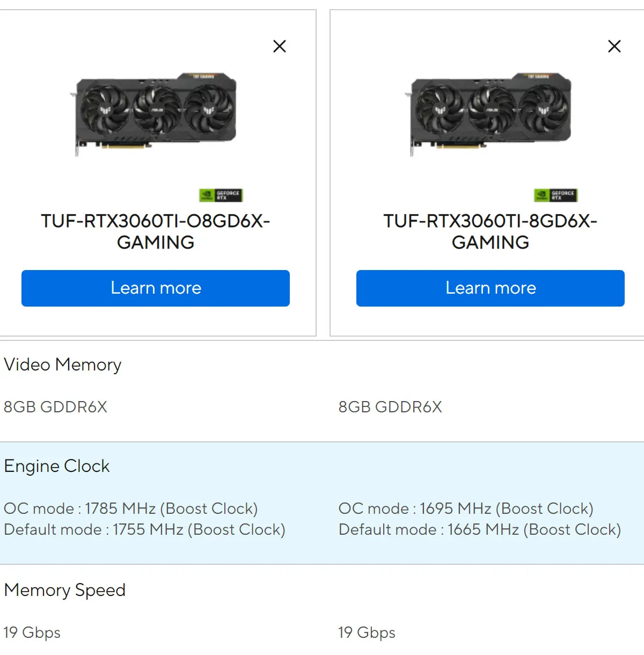The height and width of the screenshot is (655, 644).
Task: Click the Default mode 1755 MHz text
Action: (145, 529)
